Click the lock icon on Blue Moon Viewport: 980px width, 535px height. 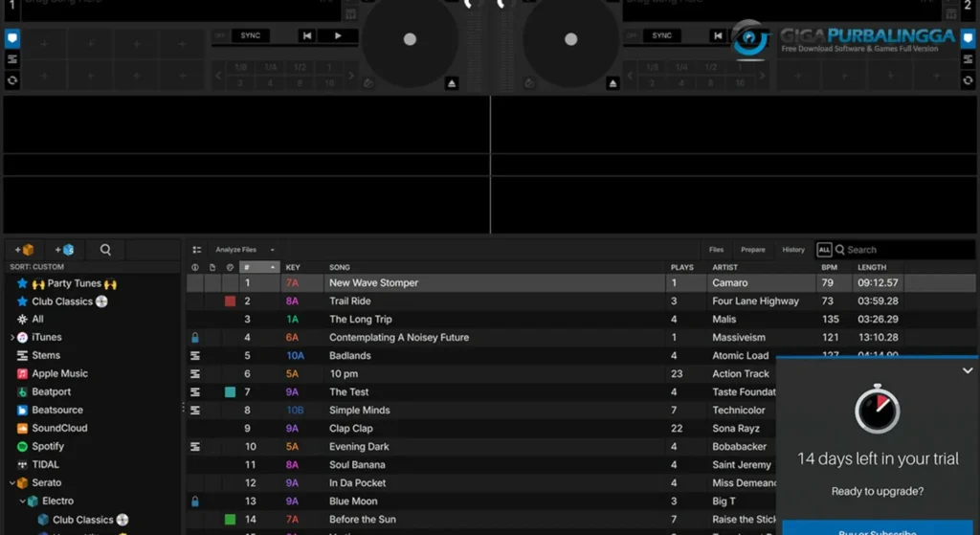195,502
